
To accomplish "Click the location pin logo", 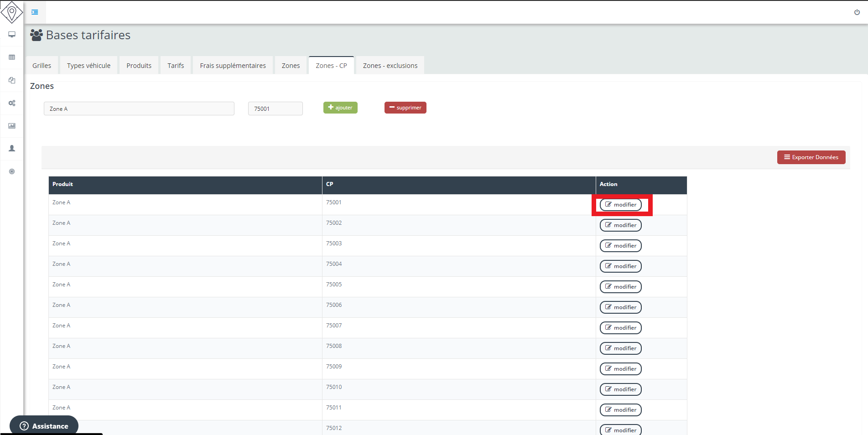I will (12, 12).
